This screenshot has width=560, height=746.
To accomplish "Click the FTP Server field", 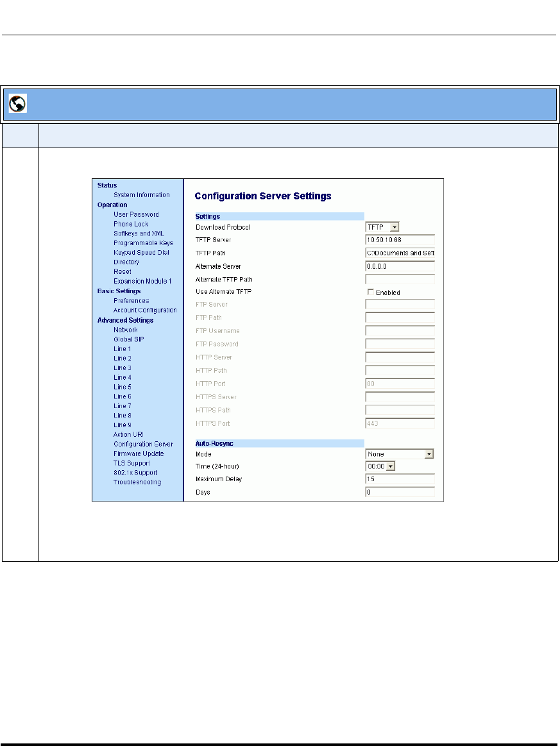I will [400, 305].
